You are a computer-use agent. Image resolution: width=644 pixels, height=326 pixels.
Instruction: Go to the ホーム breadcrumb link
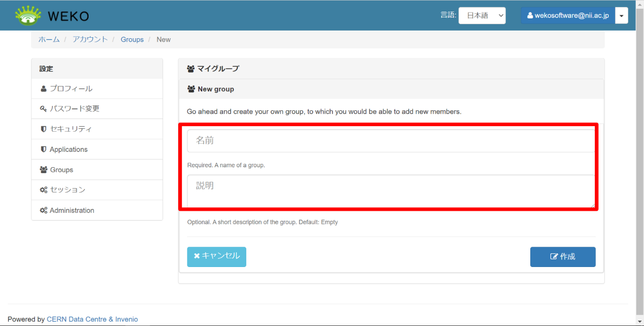pyautogui.click(x=49, y=39)
